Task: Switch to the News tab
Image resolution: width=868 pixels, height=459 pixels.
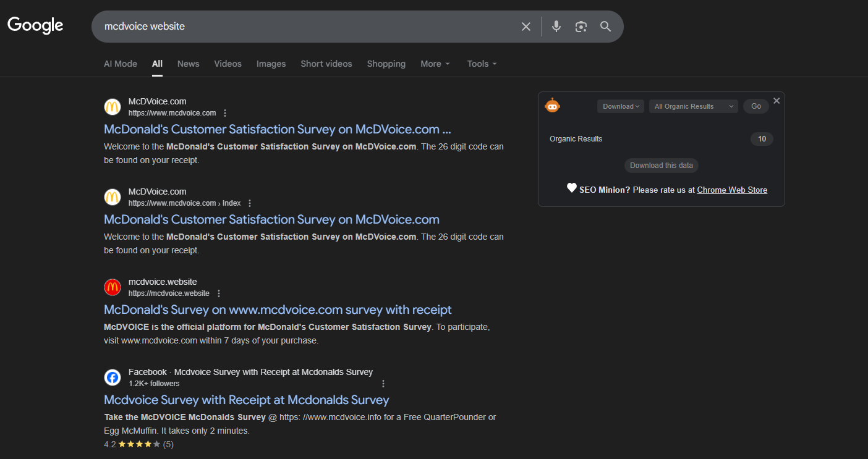Action: (188, 64)
